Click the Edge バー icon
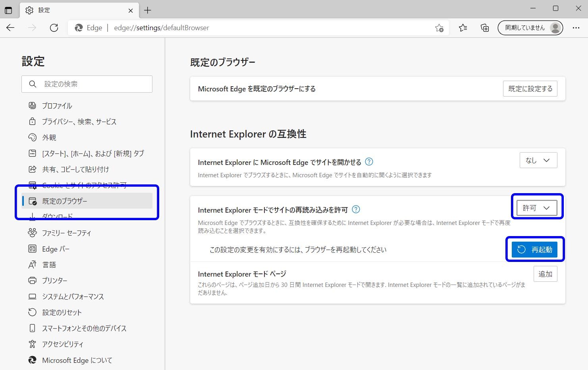This screenshot has height=370, width=588. pos(32,249)
